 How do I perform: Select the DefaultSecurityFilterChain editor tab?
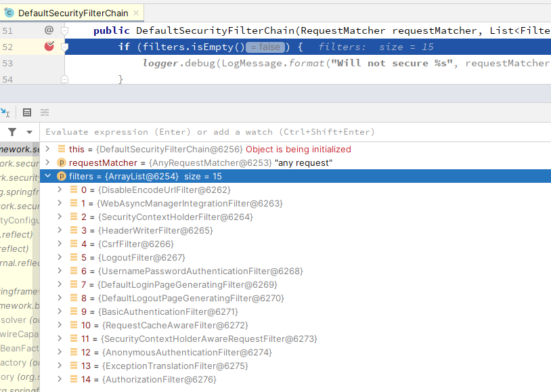point(72,13)
